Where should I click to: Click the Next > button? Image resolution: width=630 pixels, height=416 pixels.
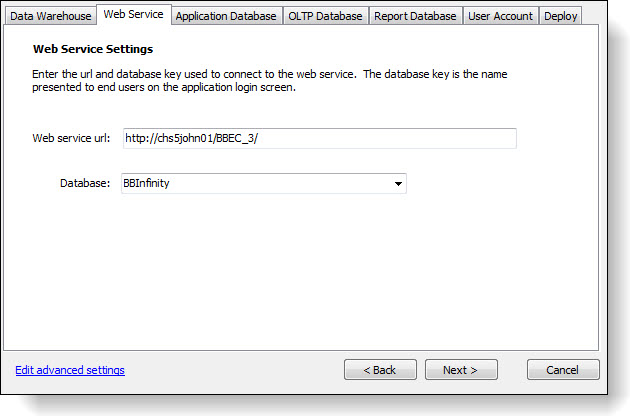point(461,370)
